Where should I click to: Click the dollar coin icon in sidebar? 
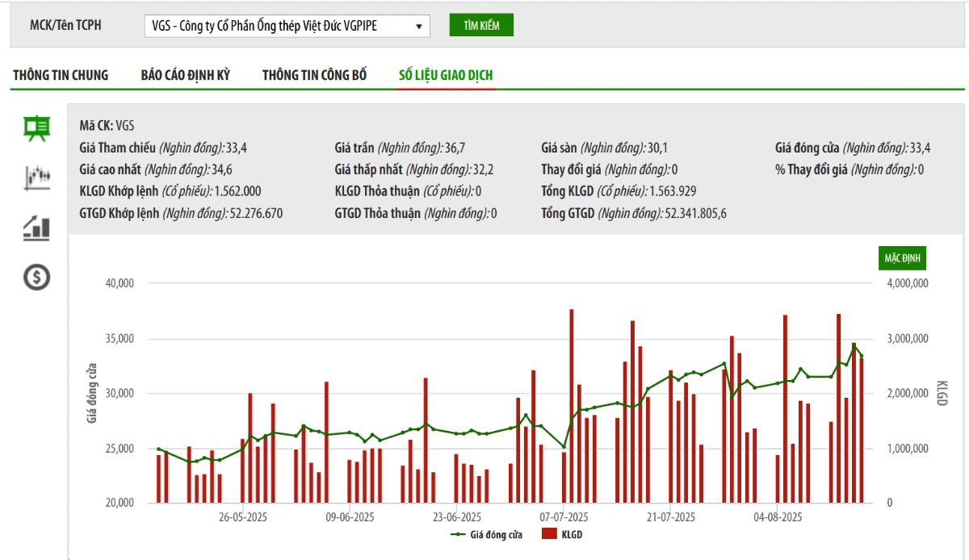click(36, 278)
